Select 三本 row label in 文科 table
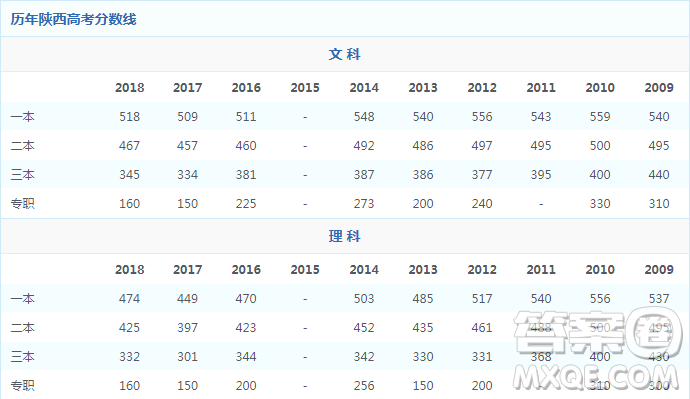 click(22, 175)
